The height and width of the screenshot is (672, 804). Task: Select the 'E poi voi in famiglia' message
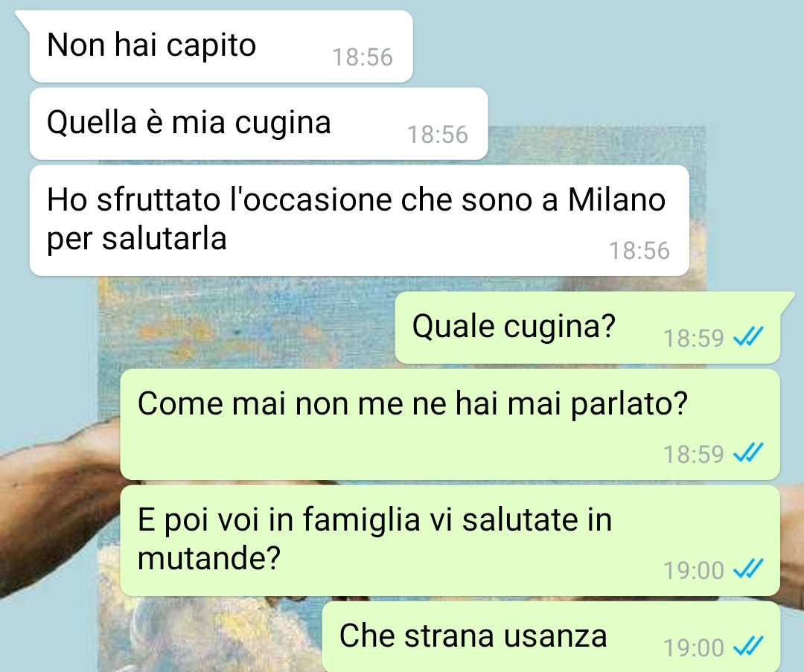pos(450,541)
